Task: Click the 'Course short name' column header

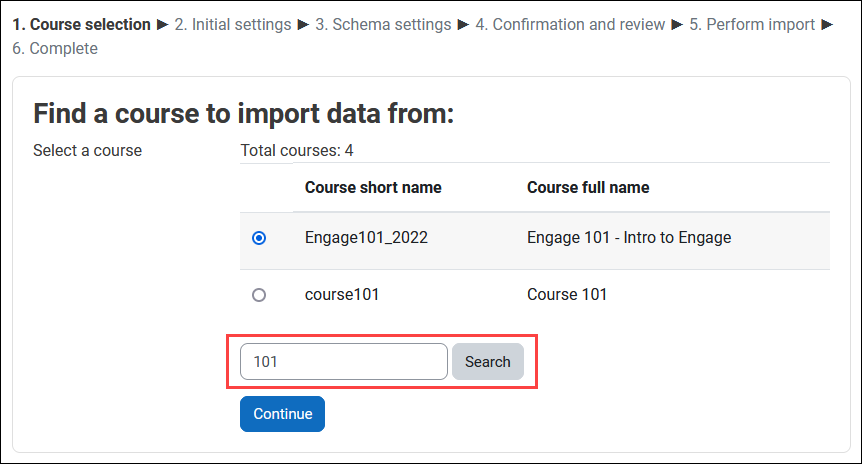Action: pos(373,187)
